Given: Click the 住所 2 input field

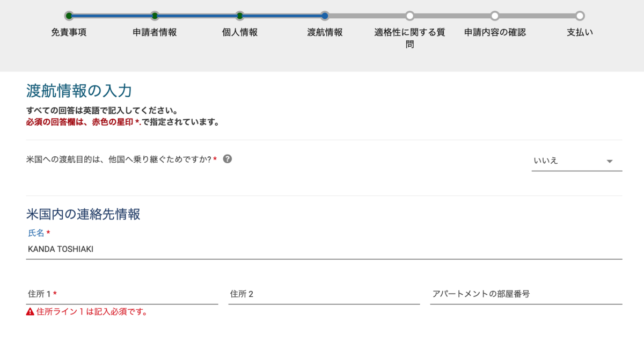Looking at the screenshot, I should click(x=324, y=294).
